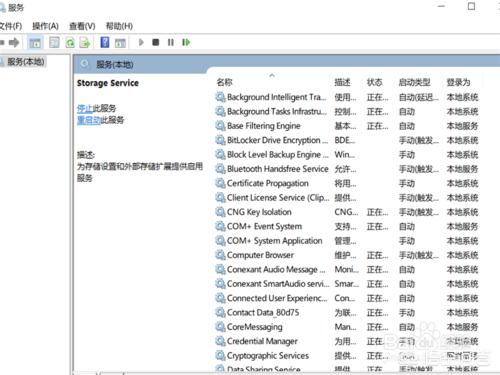Screen dimensions: 500x375
Task: Select Background Tasks Infrastructure service name
Action: (277, 111)
